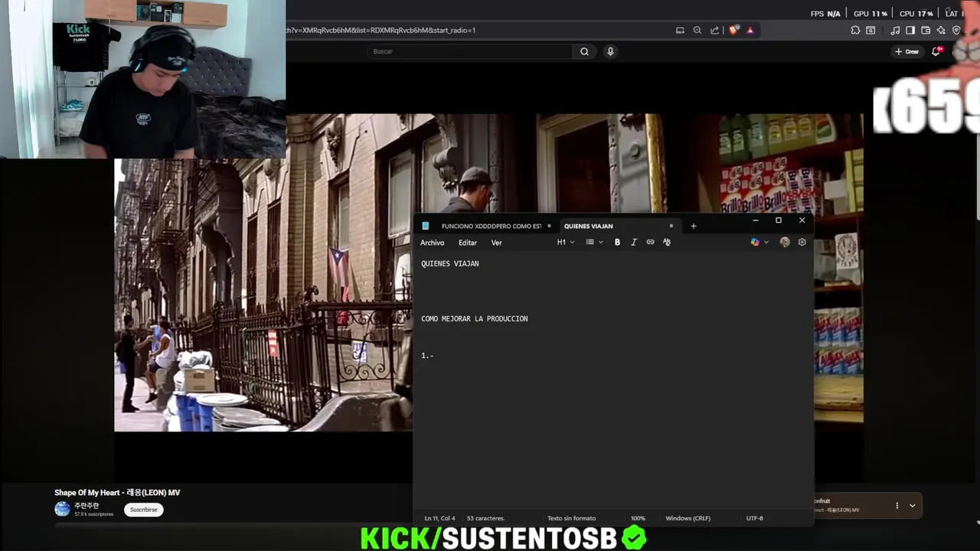Click the QUIENES VIAJAN line in the text
This screenshot has width=980, height=551.
[450, 263]
